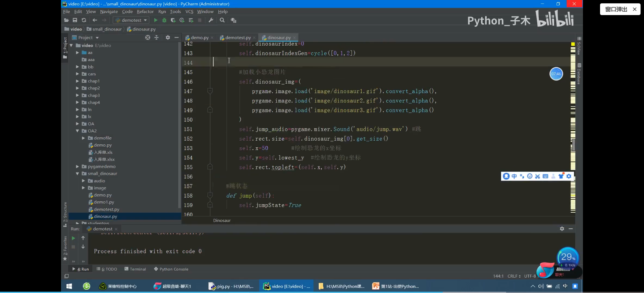The image size is (644, 293).
Task: Rerun demotest with the Run panel play icon
Action: pos(73,238)
